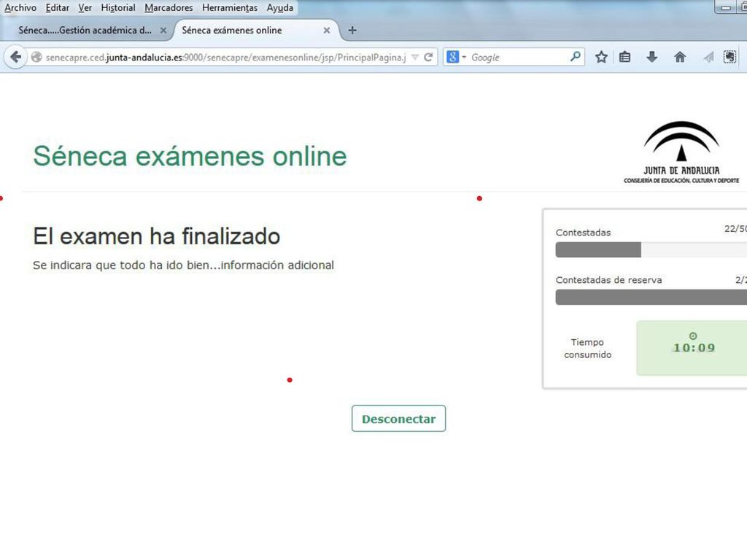Open the Editar menu
Image resolution: width=747 pixels, height=560 pixels.
[58, 7]
